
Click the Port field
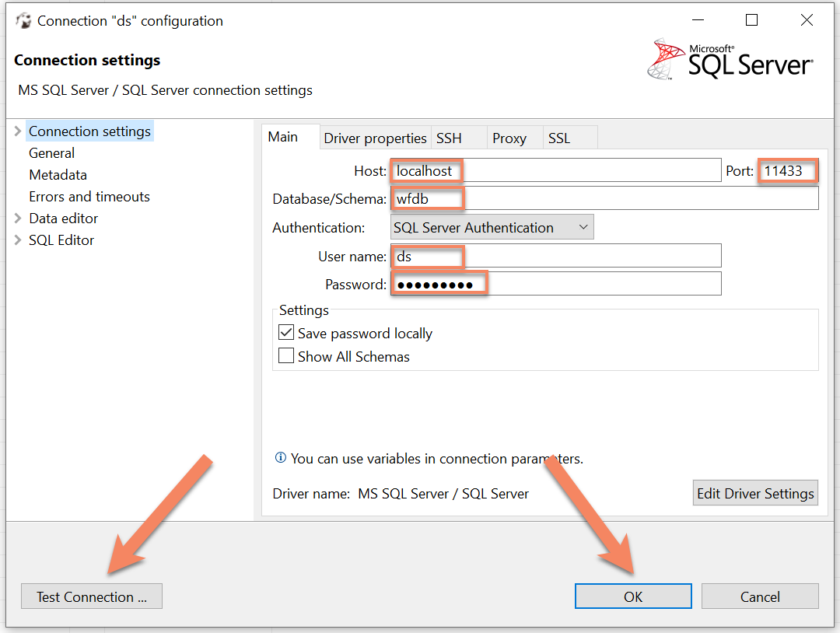point(789,171)
